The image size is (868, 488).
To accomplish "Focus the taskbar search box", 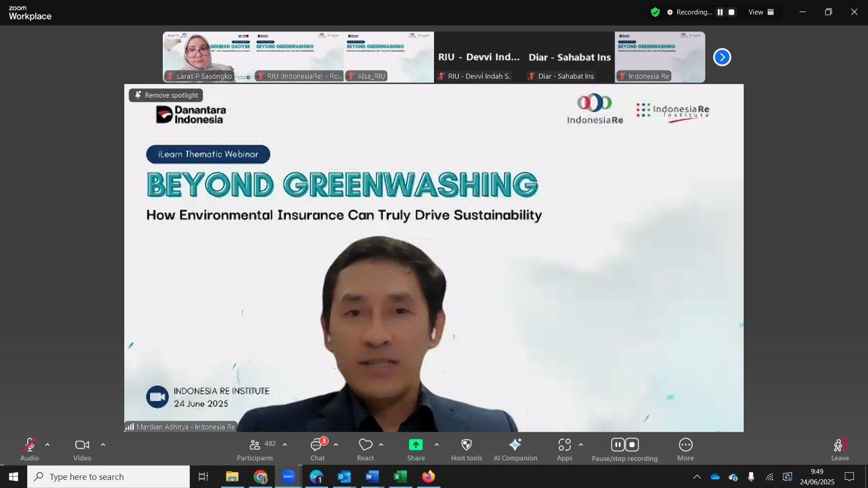I will (108, 477).
